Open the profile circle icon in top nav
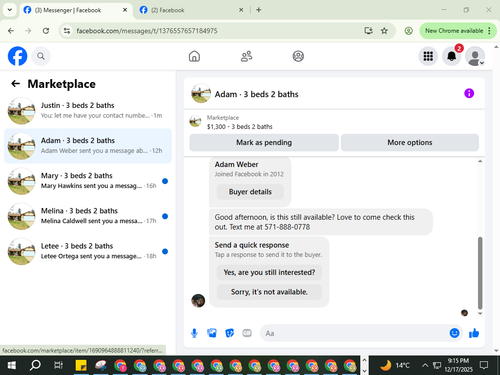The width and height of the screenshot is (500, 375). [x=298, y=56]
